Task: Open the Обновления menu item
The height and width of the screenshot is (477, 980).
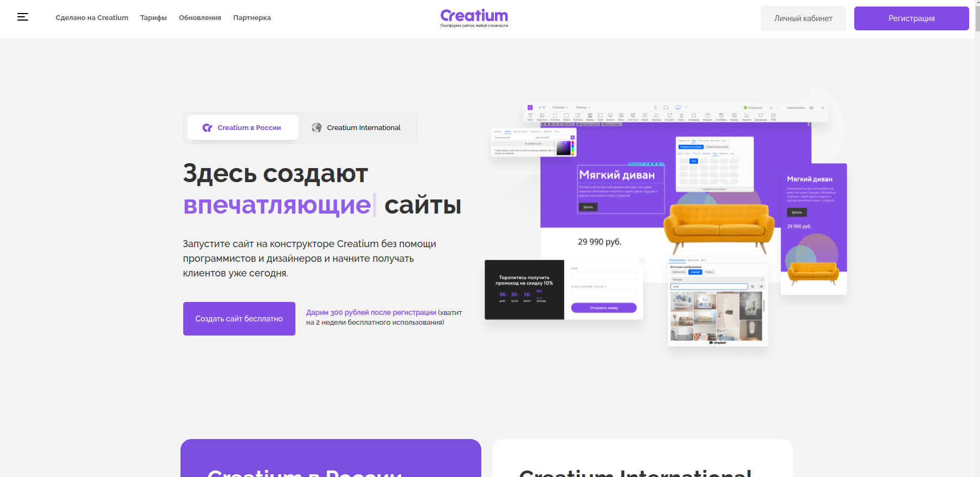Action: pos(200,18)
